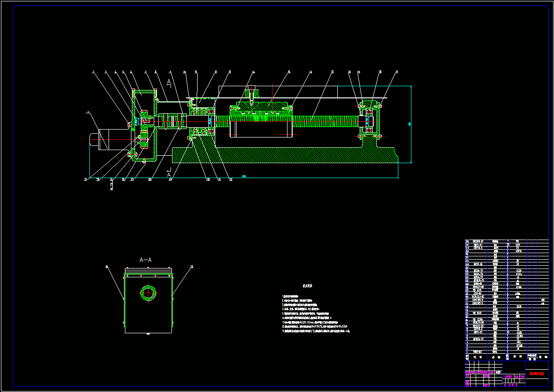Select the right-end bearing housing

click(369, 121)
